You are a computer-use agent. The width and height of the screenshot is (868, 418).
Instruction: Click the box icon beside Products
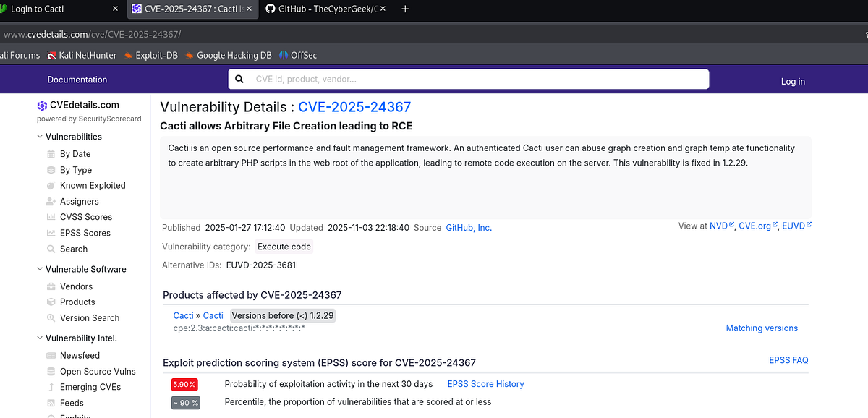click(51, 302)
